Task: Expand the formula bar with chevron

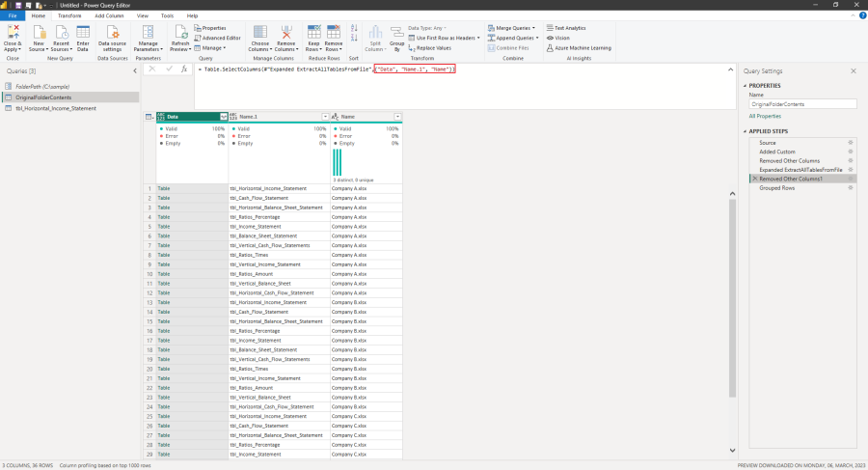Action: (730, 69)
